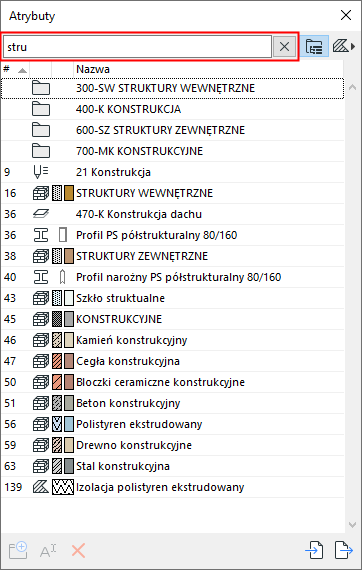Clear the search field with X button
The width and height of the screenshot is (362, 570).
click(x=284, y=47)
